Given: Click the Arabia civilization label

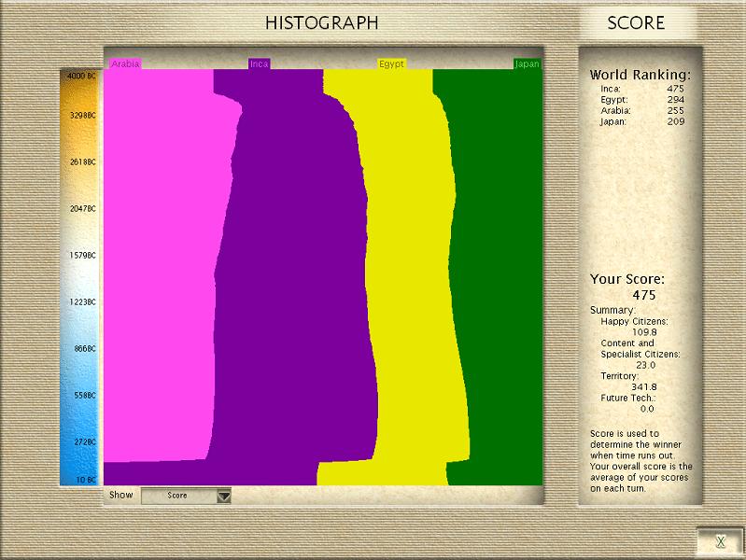Looking at the screenshot, I should pyautogui.click(x=125, y=63).
